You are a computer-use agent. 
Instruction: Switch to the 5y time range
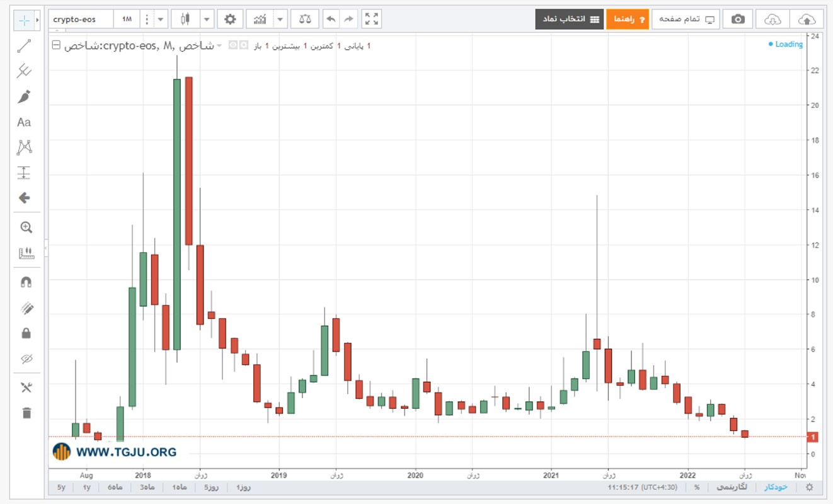[61, 488]
